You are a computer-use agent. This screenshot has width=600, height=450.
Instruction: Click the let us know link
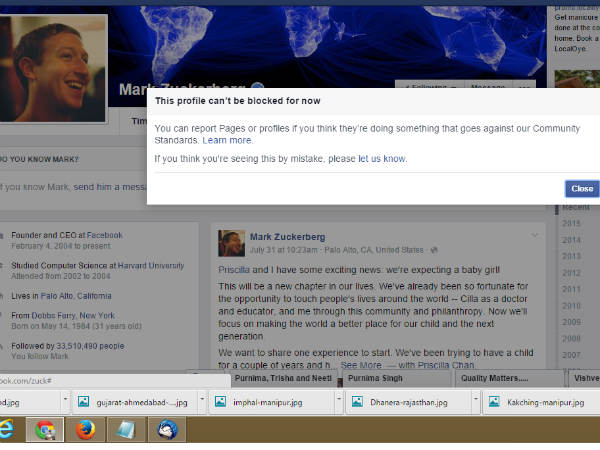tap(382, 158)
